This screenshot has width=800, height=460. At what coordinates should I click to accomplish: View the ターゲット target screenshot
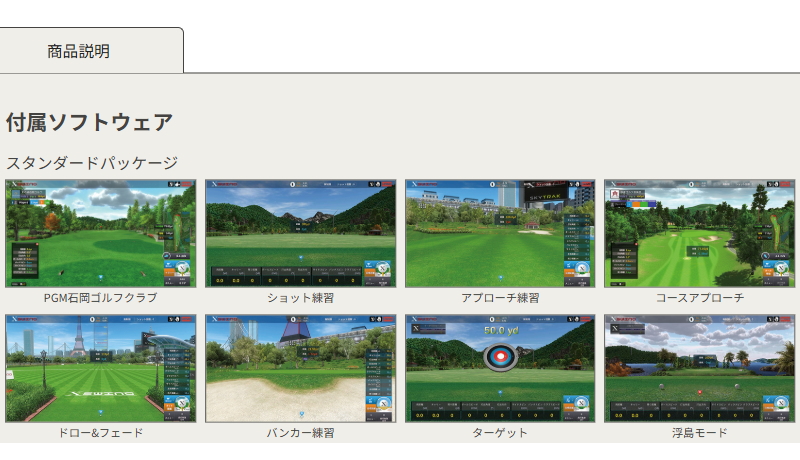click(x=500, y=368)
